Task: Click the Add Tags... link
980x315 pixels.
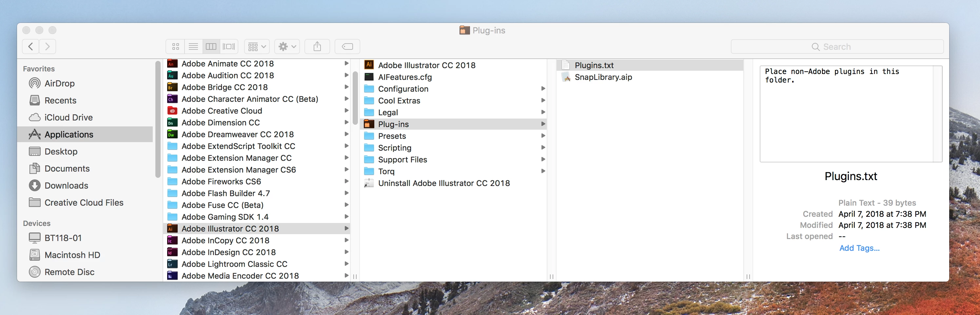Action: [859, 248]
